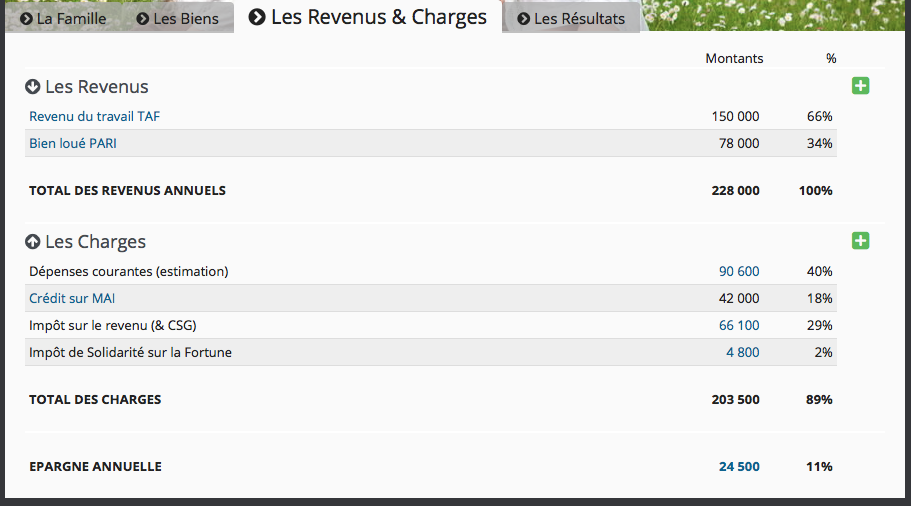Click the Les Revenus section heading

[x=96, y=87]
